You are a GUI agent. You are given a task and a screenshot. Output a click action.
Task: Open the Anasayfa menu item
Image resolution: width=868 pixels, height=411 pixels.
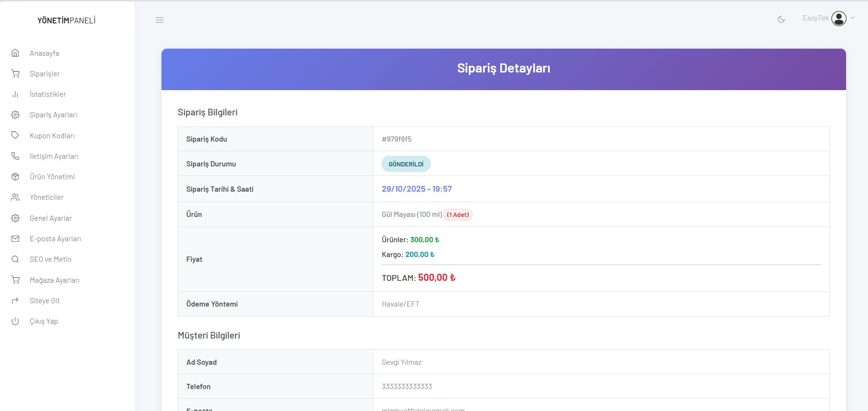click(44, 53)
